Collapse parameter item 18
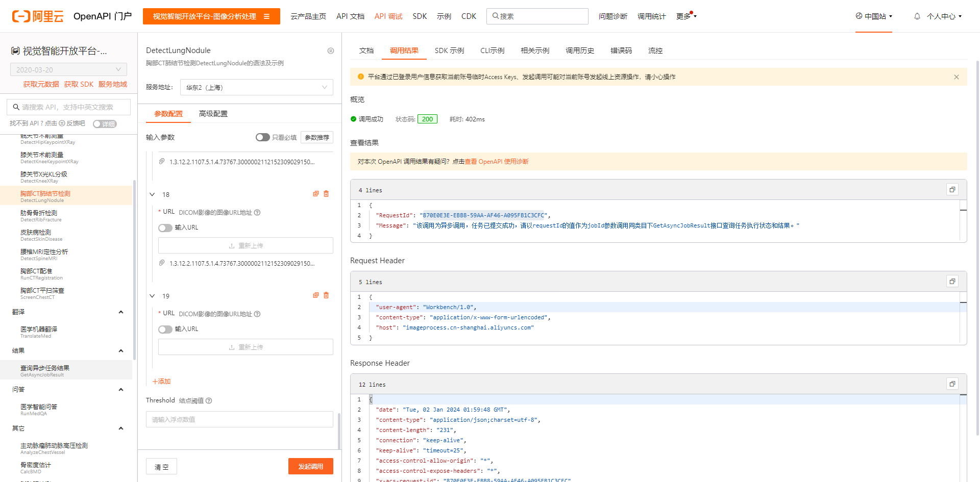The image size is (980, 482). (x=152, y=194)
